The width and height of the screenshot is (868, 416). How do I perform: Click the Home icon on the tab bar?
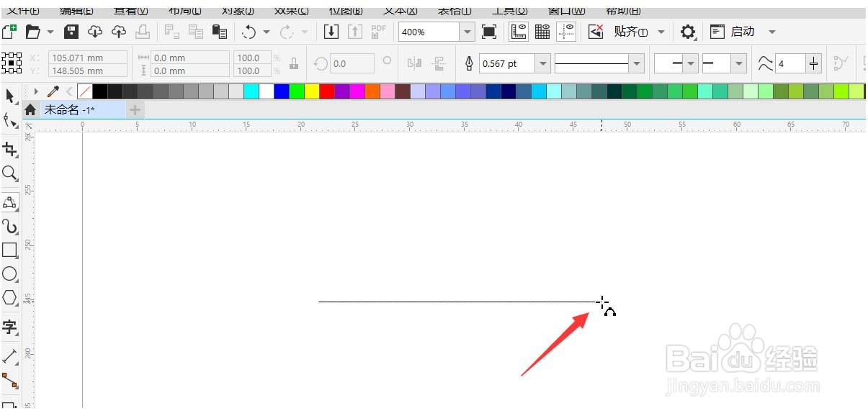(30, 110)
